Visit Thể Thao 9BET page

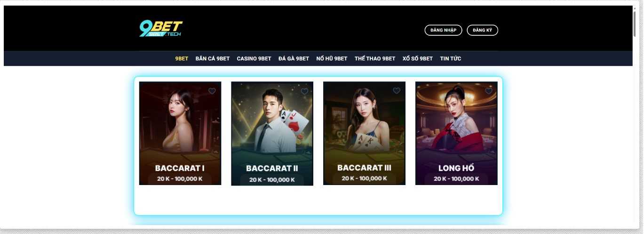pos(375,59)
